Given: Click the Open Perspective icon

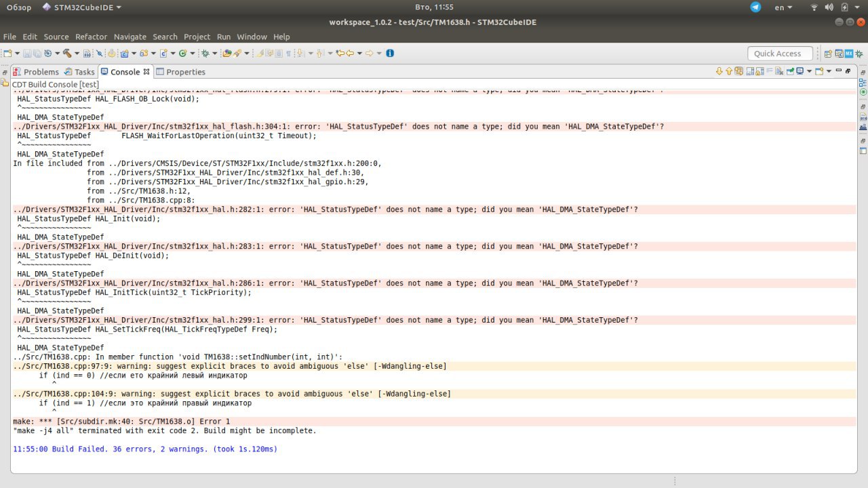Looking at the screenshot, I should point(828,54).
